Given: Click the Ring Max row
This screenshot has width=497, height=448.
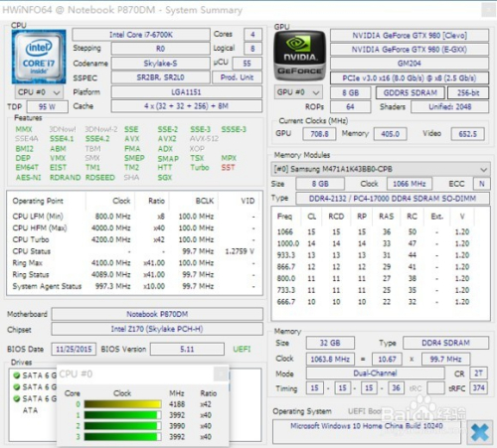Looking at the screenshot, I should 134,263.
